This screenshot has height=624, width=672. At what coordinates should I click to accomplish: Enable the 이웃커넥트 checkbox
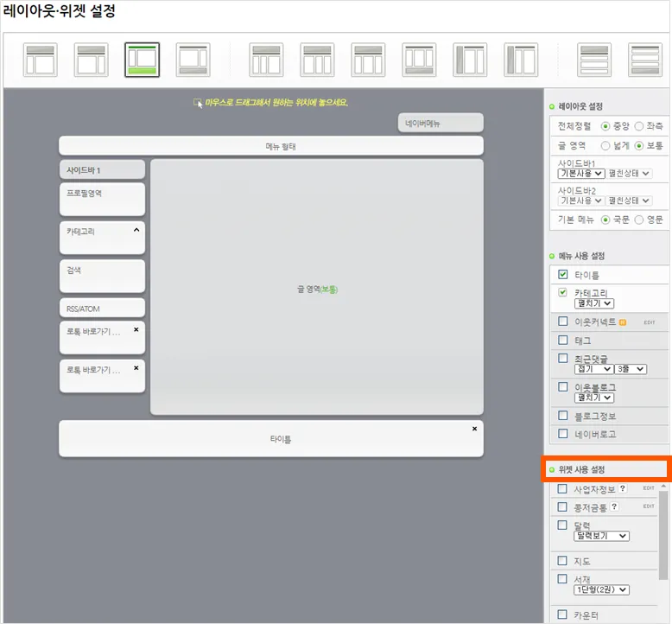click(563, 322)
